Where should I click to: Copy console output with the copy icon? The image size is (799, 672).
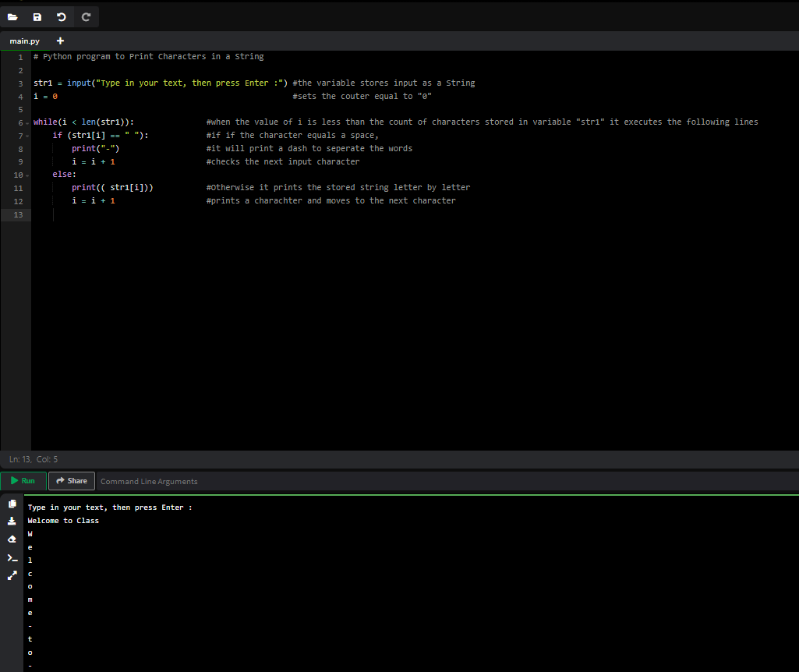coord(12,504)
